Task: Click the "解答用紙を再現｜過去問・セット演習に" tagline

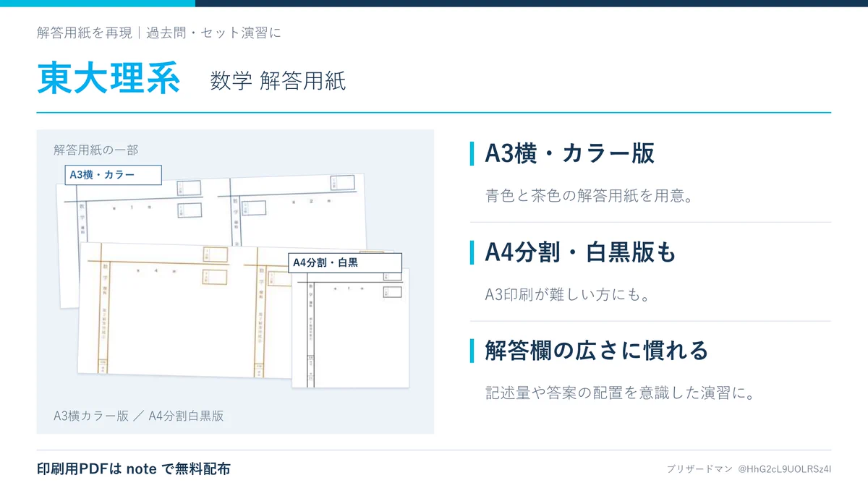Action: point(158,33)
